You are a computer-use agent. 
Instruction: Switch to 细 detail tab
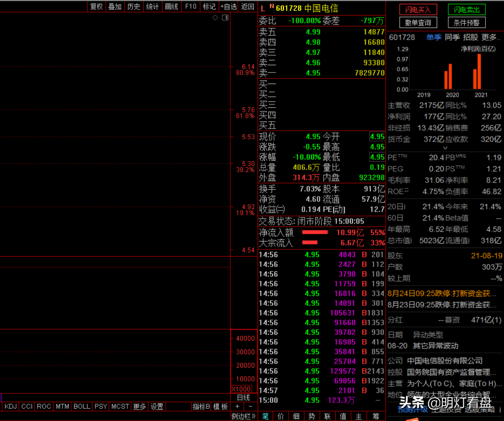(296, 416)
